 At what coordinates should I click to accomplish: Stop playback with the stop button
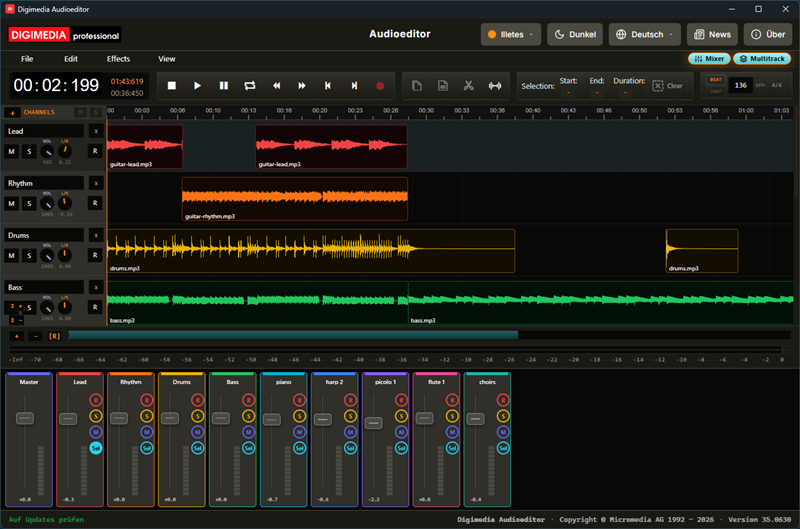click(x=172, y=86)
